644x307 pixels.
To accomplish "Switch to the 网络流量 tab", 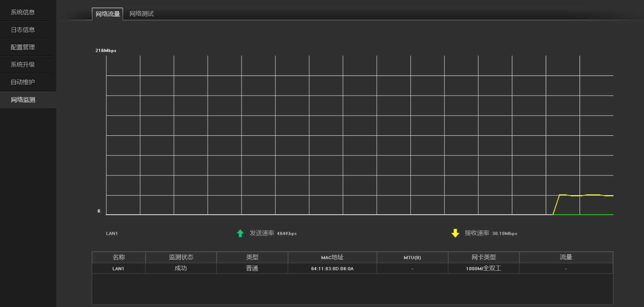I will (107, 14).
